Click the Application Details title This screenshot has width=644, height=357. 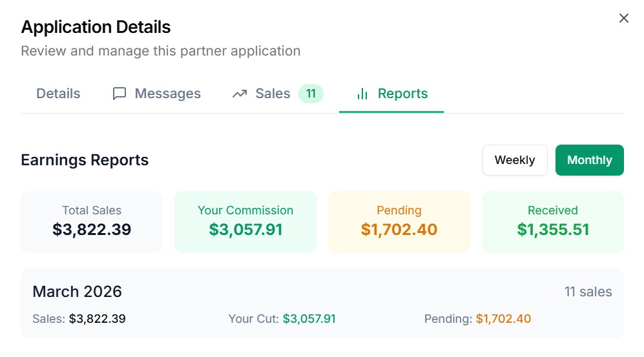click(x=96, y=27)
